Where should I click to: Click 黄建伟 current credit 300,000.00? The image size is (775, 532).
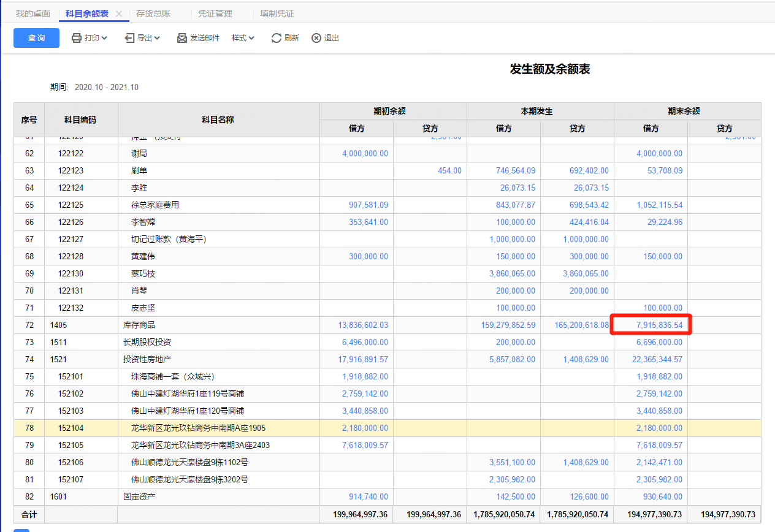click(589, 256)
